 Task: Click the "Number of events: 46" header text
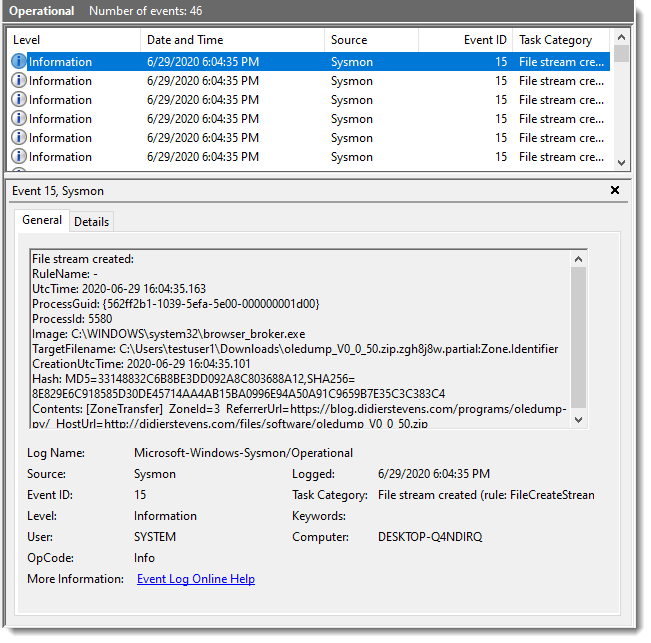coord(145,11)
